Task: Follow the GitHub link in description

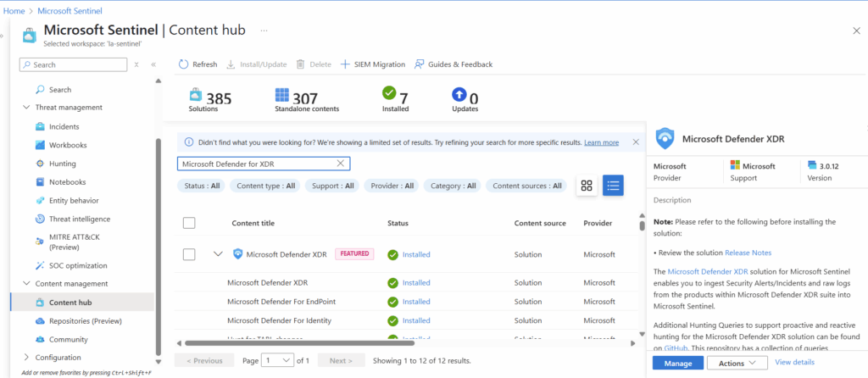Action: 675,348
